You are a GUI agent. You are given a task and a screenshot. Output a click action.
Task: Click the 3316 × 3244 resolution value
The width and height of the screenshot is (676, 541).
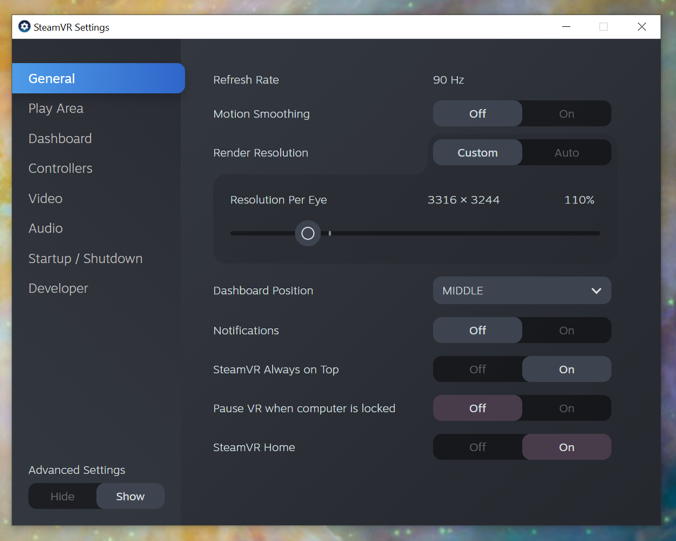463,200
